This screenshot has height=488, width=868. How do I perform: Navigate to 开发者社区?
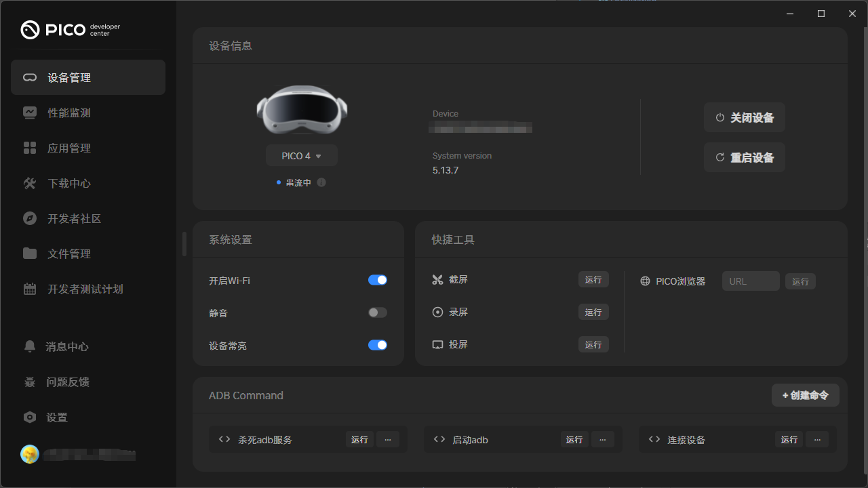[88, 218]
